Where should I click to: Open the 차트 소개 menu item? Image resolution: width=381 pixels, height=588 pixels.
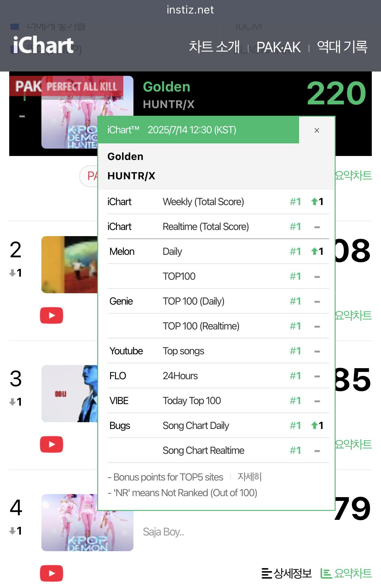point(214,47)
